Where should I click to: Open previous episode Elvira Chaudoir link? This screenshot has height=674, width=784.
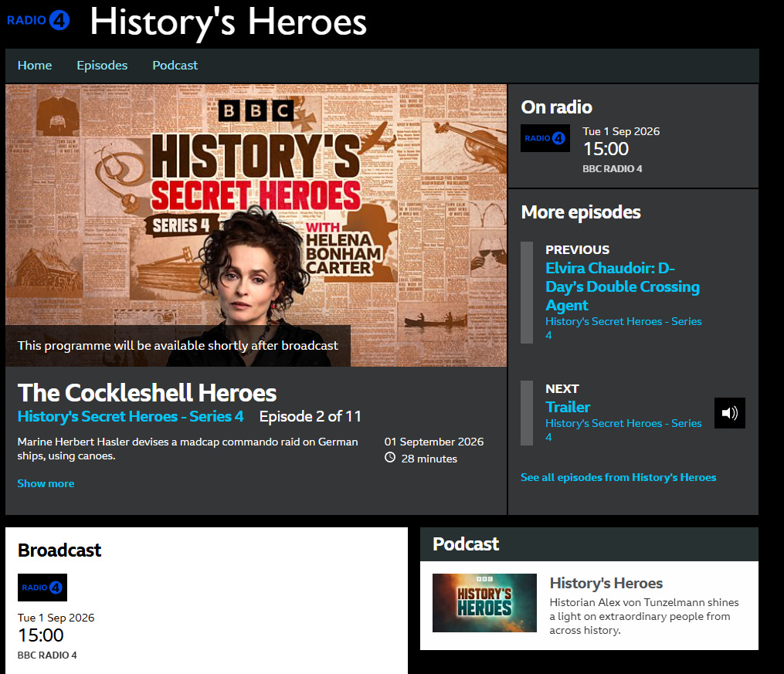(622, 286)
